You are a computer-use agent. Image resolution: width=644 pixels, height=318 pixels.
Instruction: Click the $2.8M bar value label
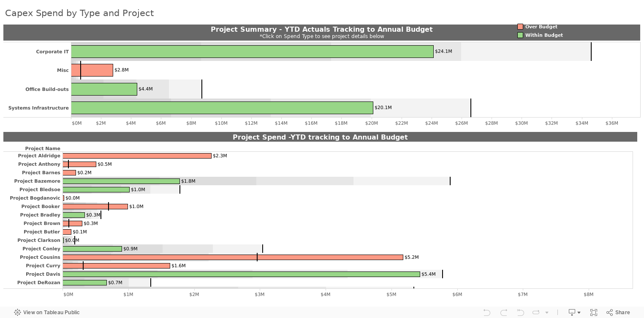[122, 70]
